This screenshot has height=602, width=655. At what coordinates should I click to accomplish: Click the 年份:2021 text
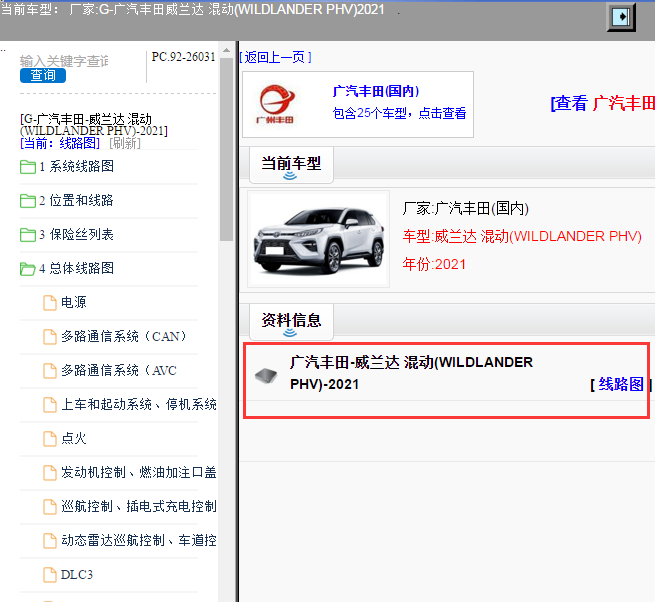pos(434,264)
